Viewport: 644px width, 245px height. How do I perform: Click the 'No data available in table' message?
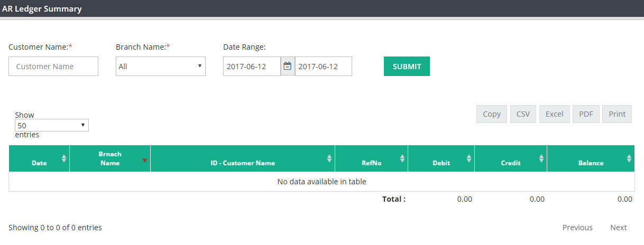(x=321, y=182)
